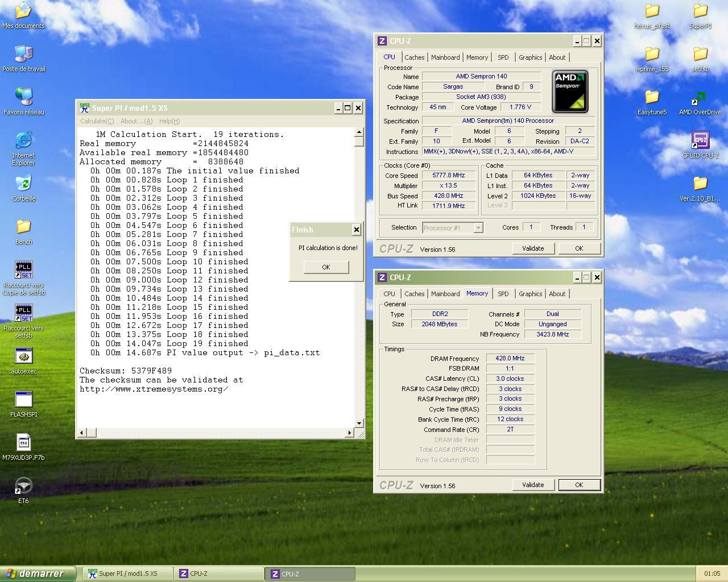
Task: Click the AMD Sempron logo in CPU-Z
Action: pyautogui.click(x=570, y=92)
